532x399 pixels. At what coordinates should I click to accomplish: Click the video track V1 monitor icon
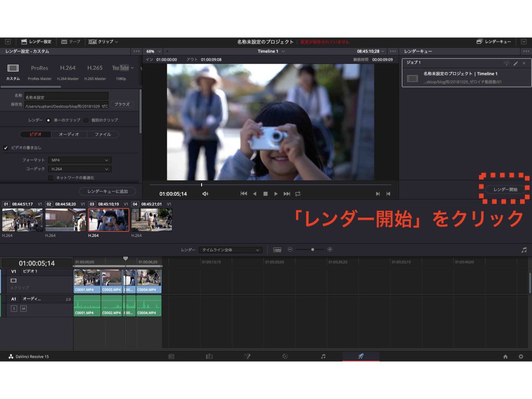point(14,281)
